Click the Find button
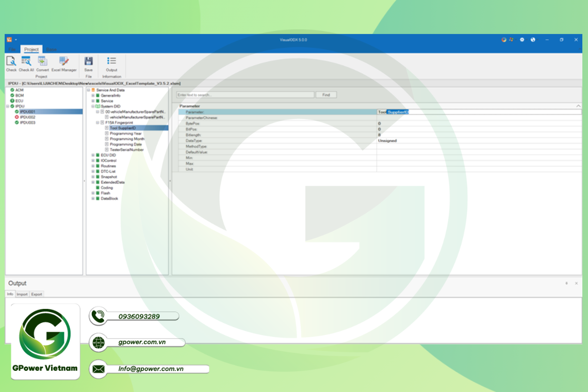 coord(326,95)
